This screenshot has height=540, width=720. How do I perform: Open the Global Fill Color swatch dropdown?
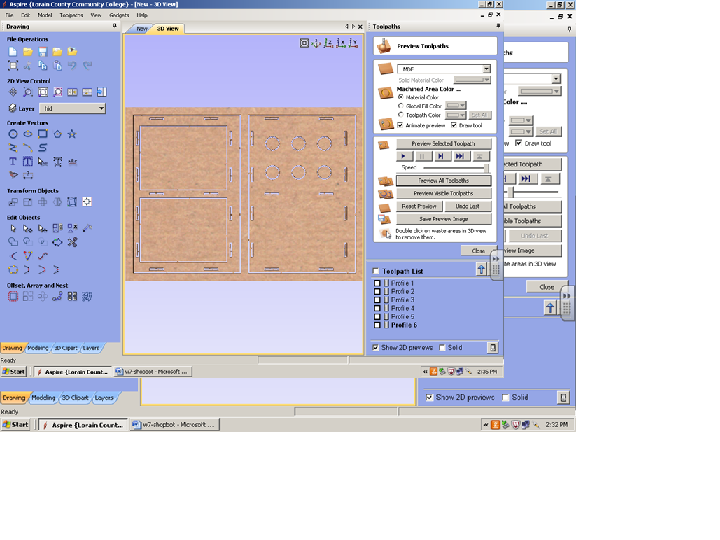tap(456, 106)
